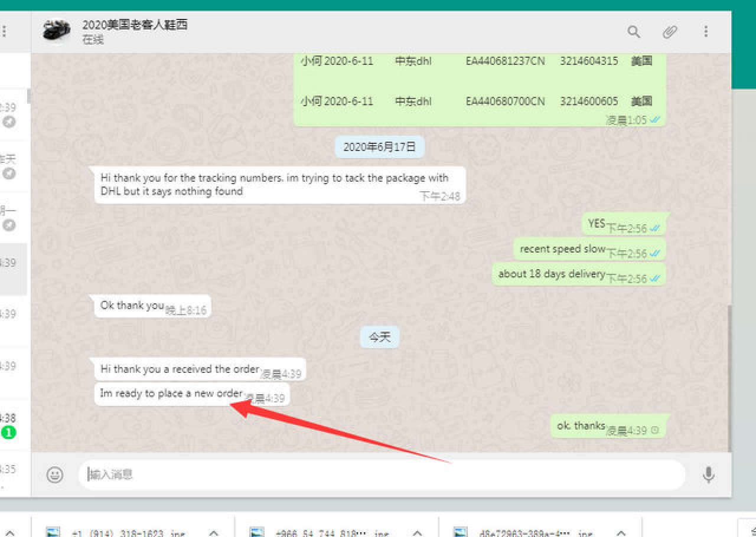
Task: Click the "Im ready to place a new order" message
Action: (x=171, y=394)
